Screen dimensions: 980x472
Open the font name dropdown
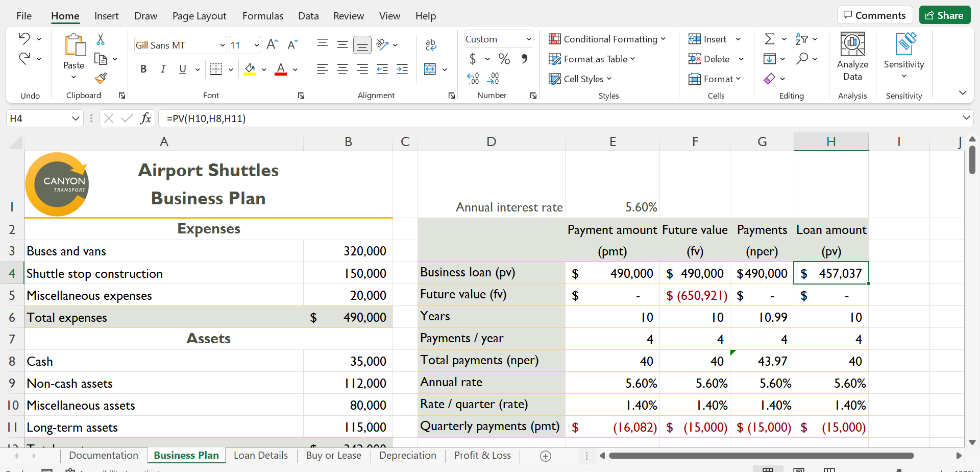(x=223, y=45)
